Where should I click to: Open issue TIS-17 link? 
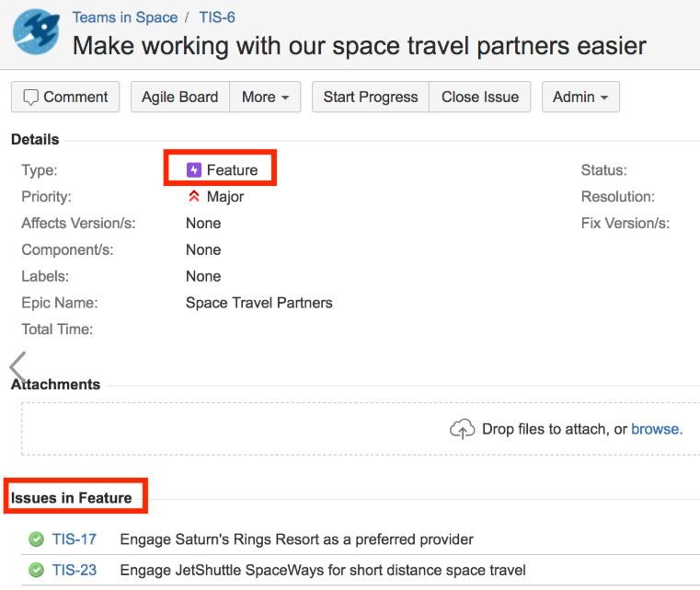coord(75,539)
